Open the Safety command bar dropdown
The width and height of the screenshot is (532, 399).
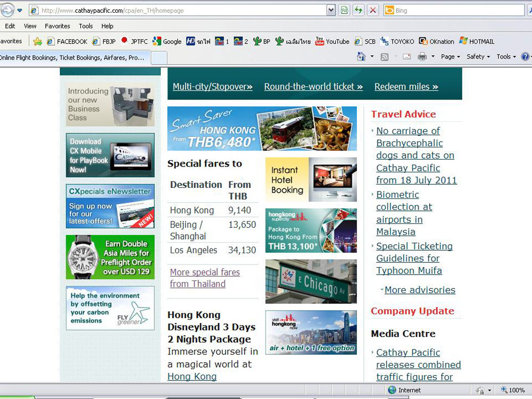click(478, 57)
